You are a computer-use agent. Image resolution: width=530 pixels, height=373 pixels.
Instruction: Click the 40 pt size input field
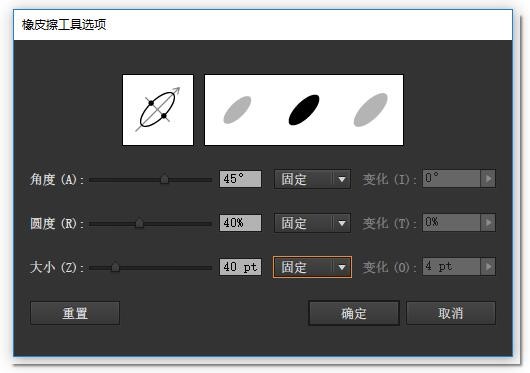tap(240, 267)
